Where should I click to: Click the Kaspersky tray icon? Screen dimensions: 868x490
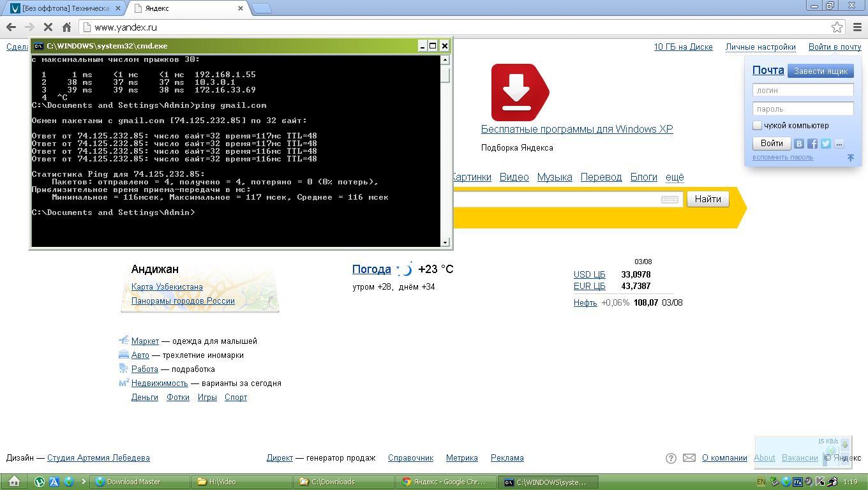[820, 482]
